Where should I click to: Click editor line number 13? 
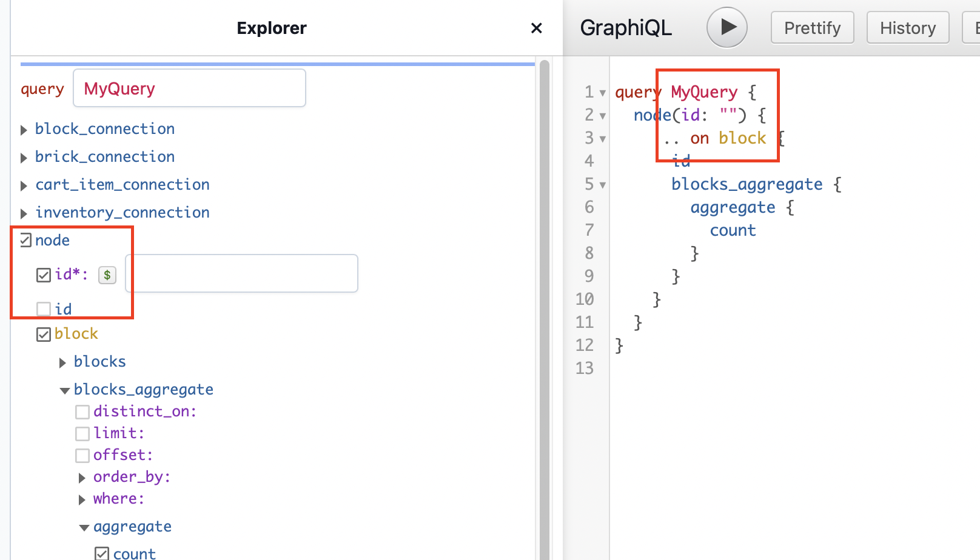[x=585, y=368]
